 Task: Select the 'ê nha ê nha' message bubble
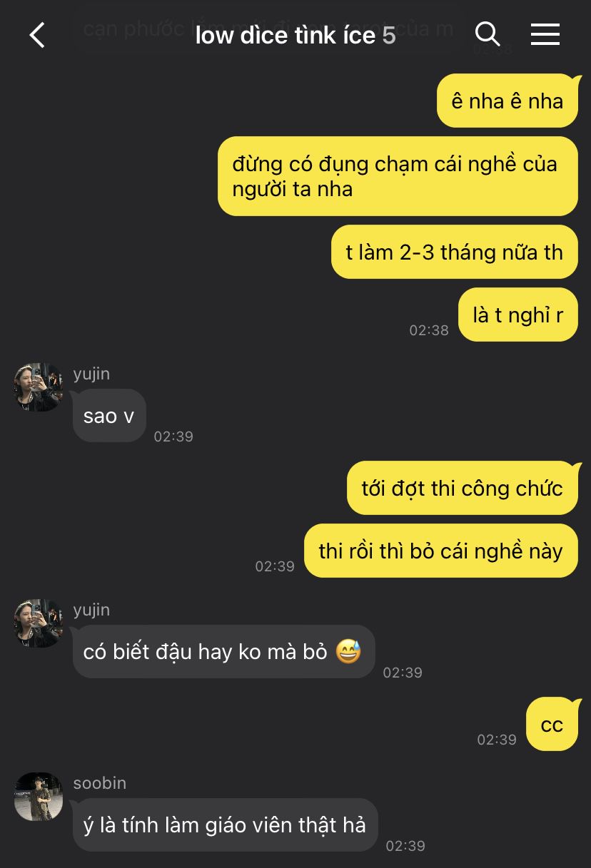pyautogui.click(x=507, y=101)
